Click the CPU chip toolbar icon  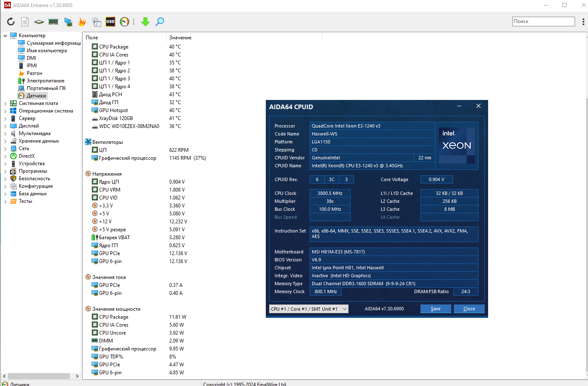(x=39, y=22)
